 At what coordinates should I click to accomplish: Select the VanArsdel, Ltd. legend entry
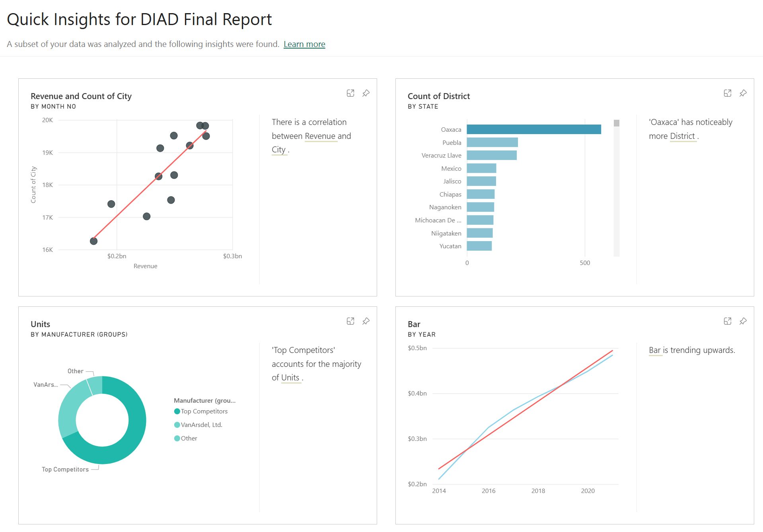tap(198, 425)
